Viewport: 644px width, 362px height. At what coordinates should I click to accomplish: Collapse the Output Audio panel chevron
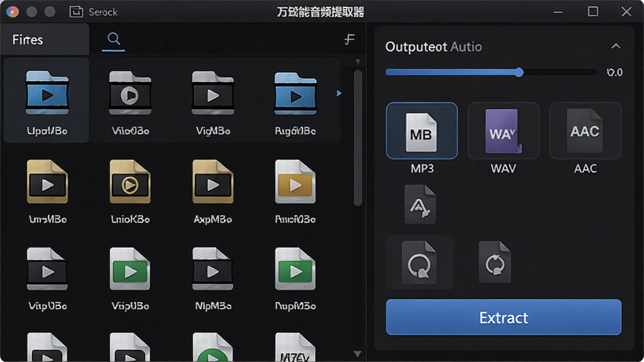[616, 47]
